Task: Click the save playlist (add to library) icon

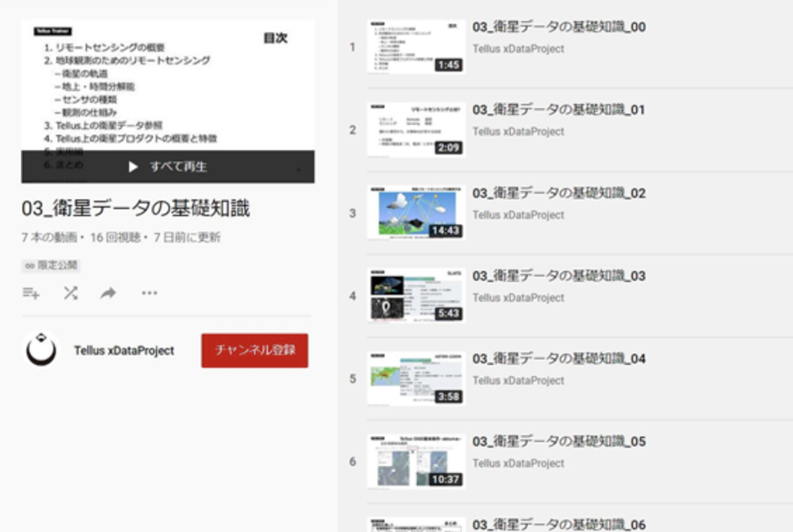Action: click(x=31, y=293)
